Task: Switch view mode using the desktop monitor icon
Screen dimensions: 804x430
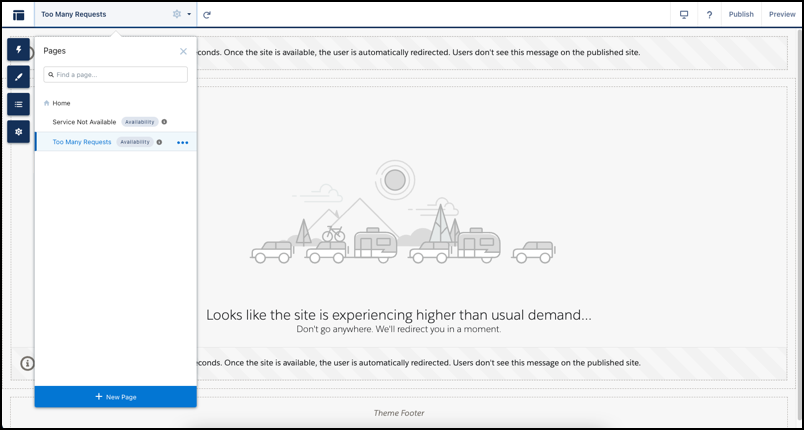Action: click(x=684, y=14)
